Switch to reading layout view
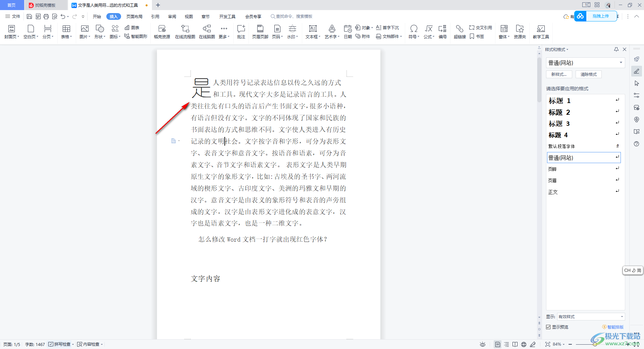The width and height of the screenshot is (644, 349). coord(515,344)
